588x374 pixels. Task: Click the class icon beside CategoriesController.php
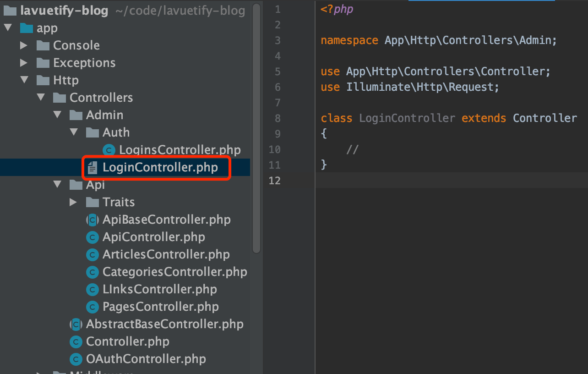click(x=93, y=272)
